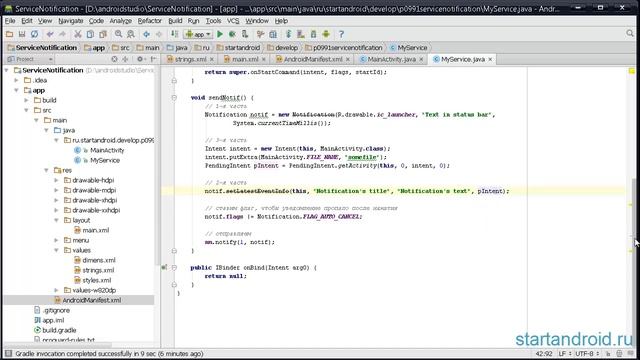Click the p0991servicenotification breadcrumb
This screenshot has height=360, width=640.
[344, 48]
